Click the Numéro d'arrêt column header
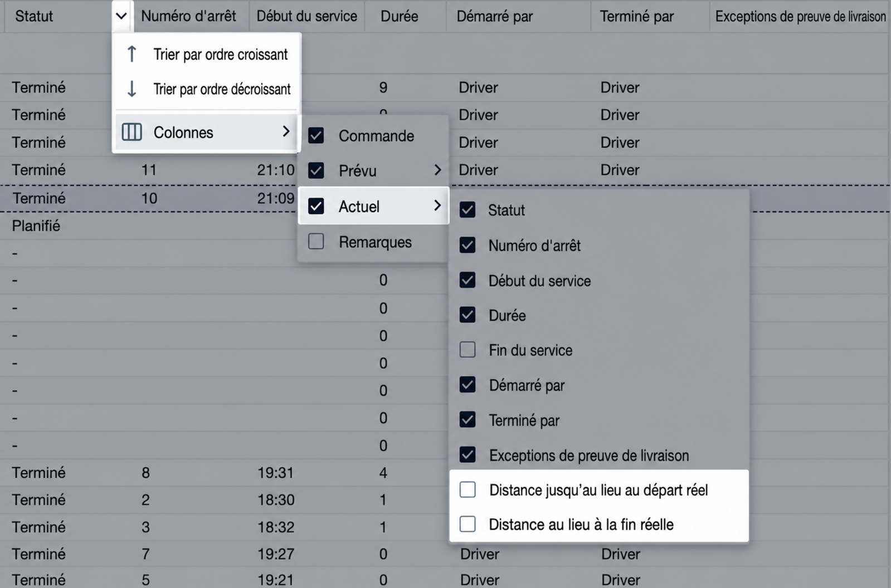This screenshot has width=891, height=588. (188, 16)
